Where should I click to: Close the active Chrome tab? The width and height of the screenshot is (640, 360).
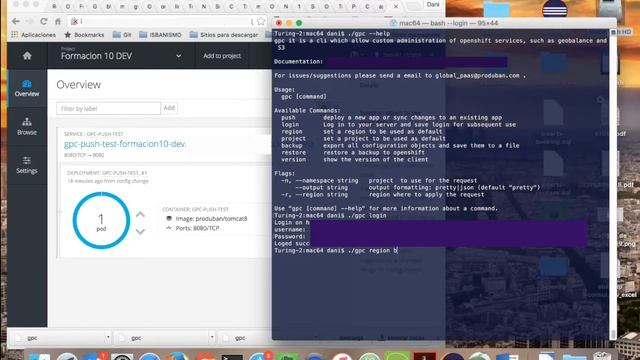(396, 7)
